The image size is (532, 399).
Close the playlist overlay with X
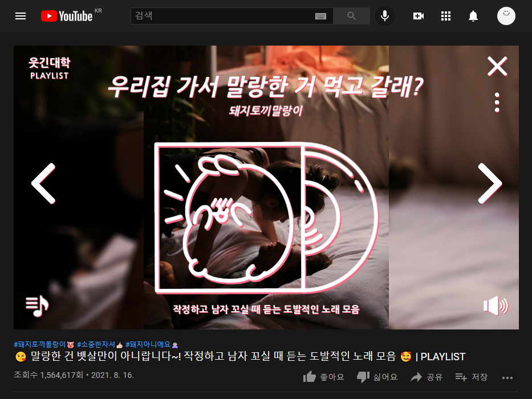(x=497, y=66)
